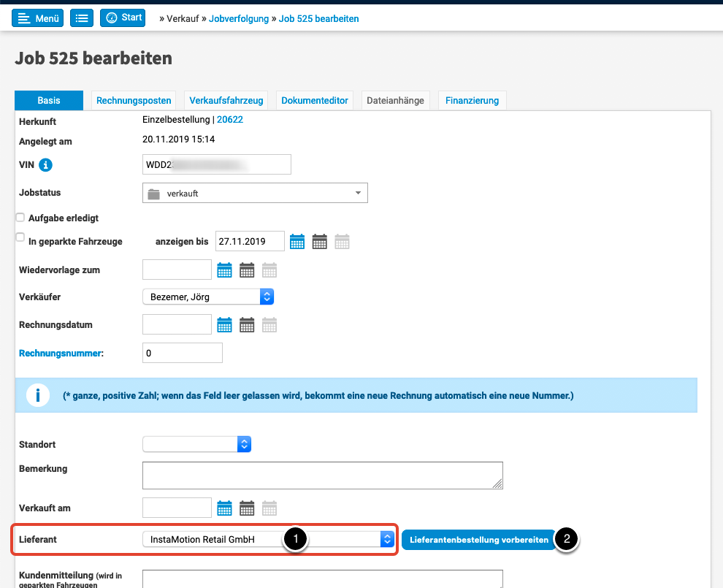Follow the Jobverfolgung breadcrumb link
The width and height of the screenshot is (723, 588).
pos(237,18)
